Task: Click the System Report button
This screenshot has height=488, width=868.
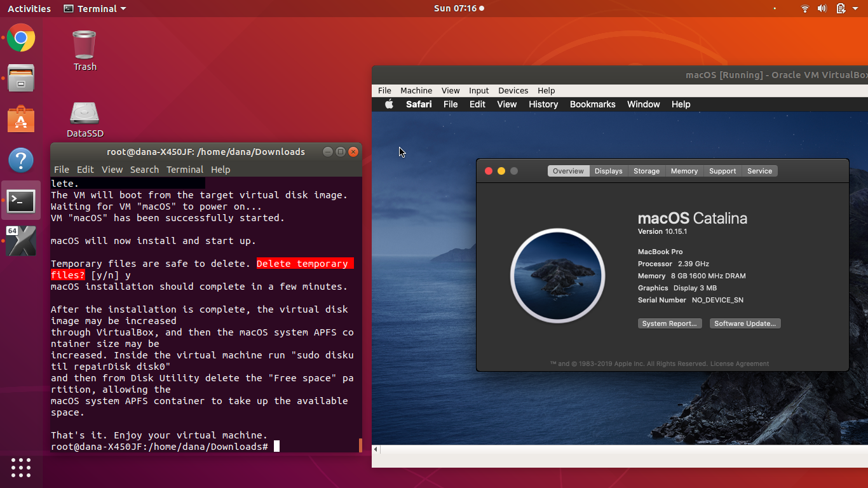Action: point(670,323)
